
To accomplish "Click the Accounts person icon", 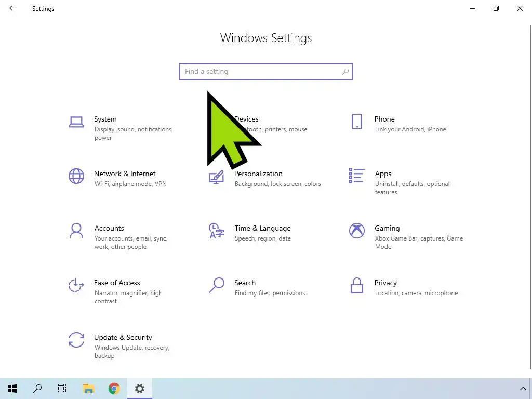I will tap(76, 231).
